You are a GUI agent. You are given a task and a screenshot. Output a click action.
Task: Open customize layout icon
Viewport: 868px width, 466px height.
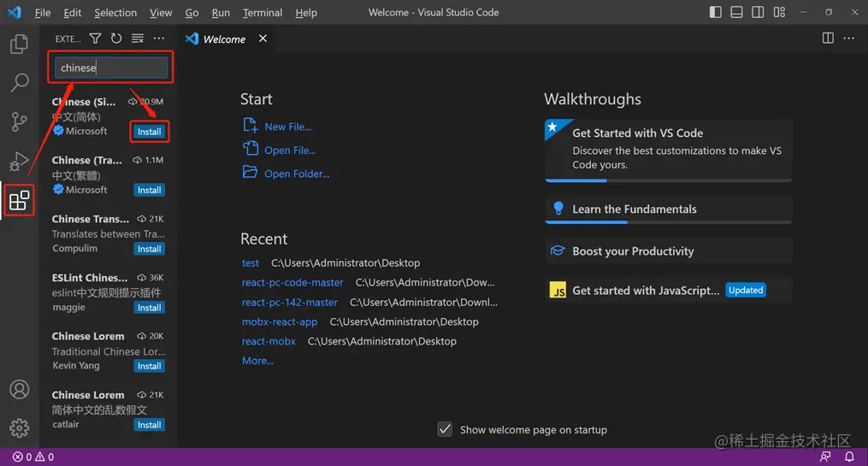click(779, 12)
